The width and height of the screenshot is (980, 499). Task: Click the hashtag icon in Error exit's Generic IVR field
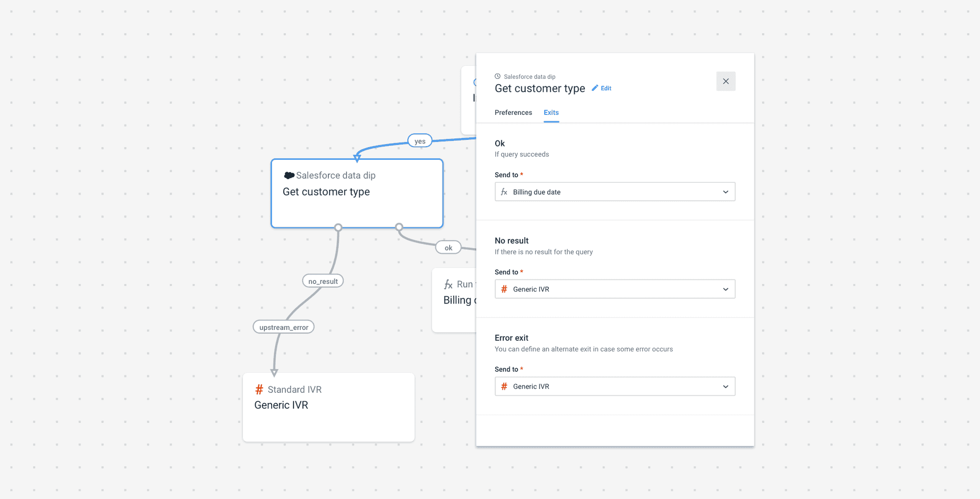[504, 386]
